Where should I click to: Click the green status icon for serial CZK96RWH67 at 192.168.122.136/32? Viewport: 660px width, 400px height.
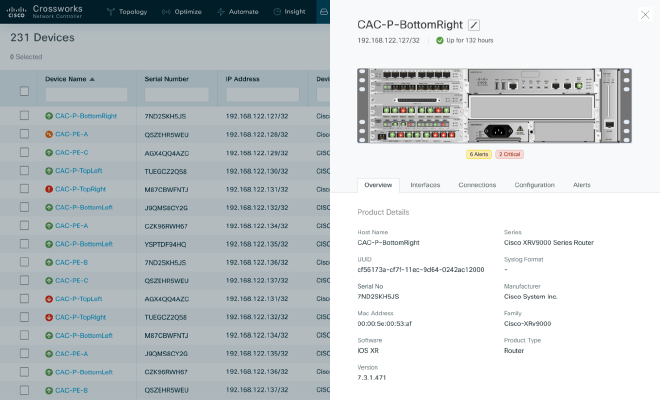tap(49, 372)
